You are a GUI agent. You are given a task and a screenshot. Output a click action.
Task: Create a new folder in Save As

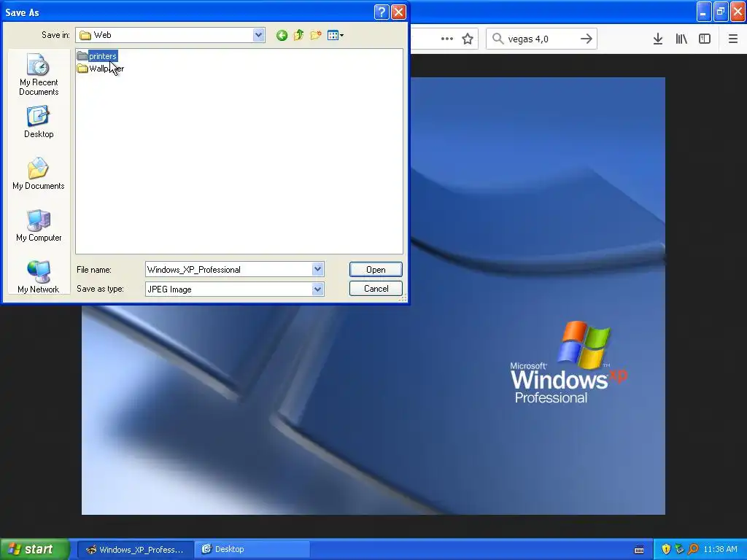[315, 35]
